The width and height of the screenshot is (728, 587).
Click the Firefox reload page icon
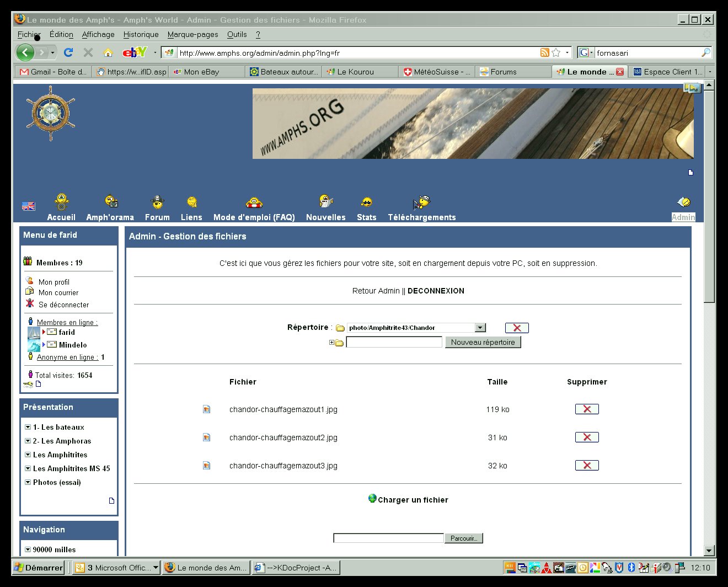68,52
